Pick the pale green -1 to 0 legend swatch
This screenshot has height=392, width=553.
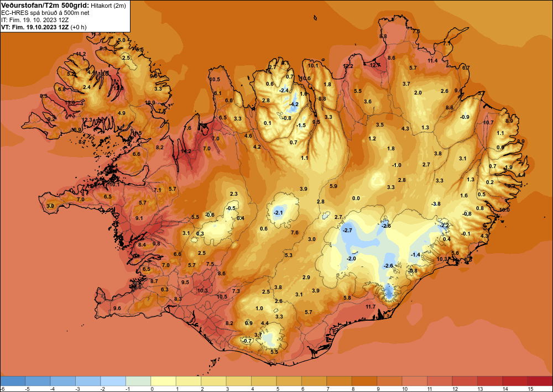[138, 381]
